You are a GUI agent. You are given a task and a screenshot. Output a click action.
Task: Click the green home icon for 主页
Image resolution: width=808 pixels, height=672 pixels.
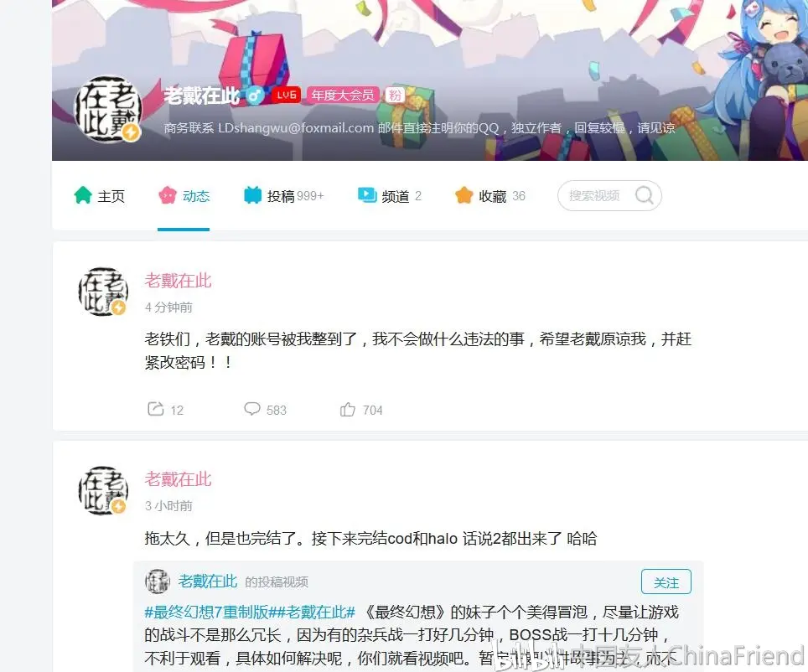click(82, 195)
